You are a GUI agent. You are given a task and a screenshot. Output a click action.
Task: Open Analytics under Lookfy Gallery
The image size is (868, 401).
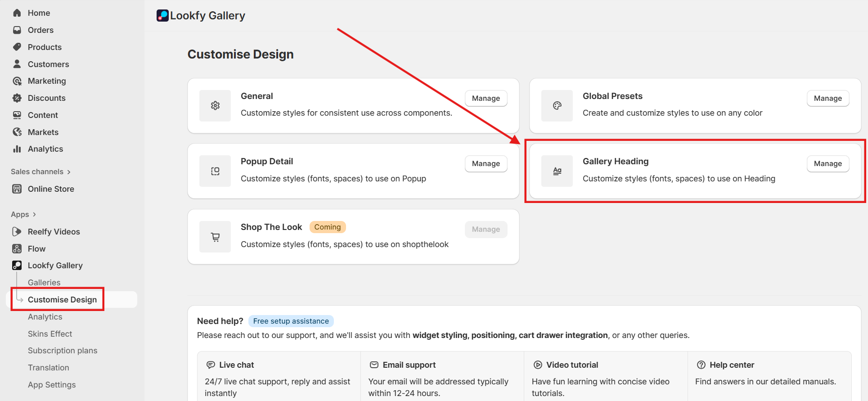tap(45, 317)
